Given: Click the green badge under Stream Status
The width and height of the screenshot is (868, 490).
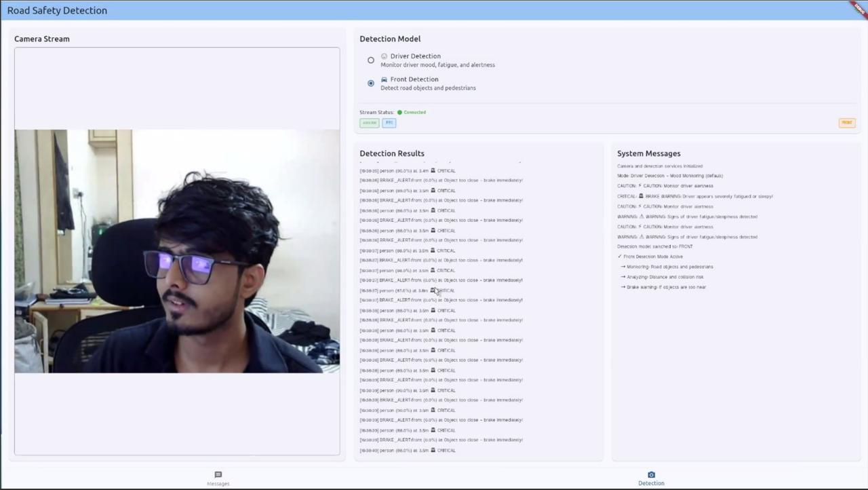Looking at the screenshot, I should (369, 123).
